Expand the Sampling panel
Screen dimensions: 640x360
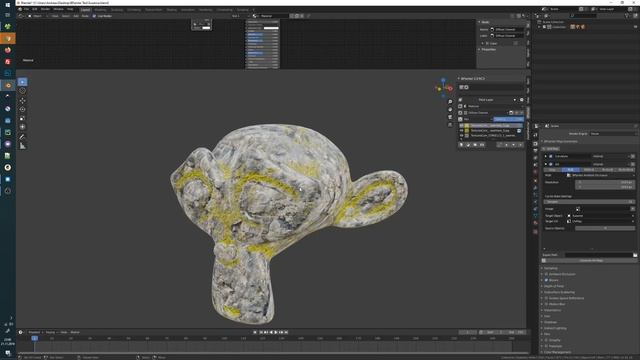(x=551, y=269)
